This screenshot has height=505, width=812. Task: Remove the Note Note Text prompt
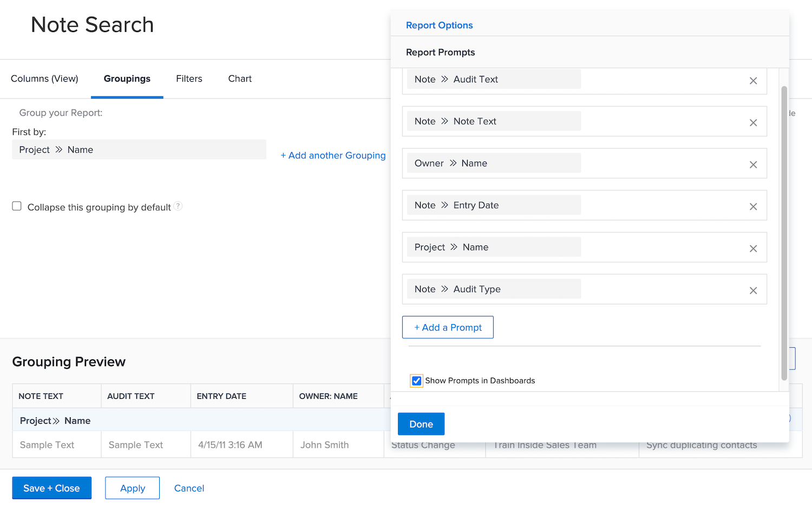[x=753, y=122]
